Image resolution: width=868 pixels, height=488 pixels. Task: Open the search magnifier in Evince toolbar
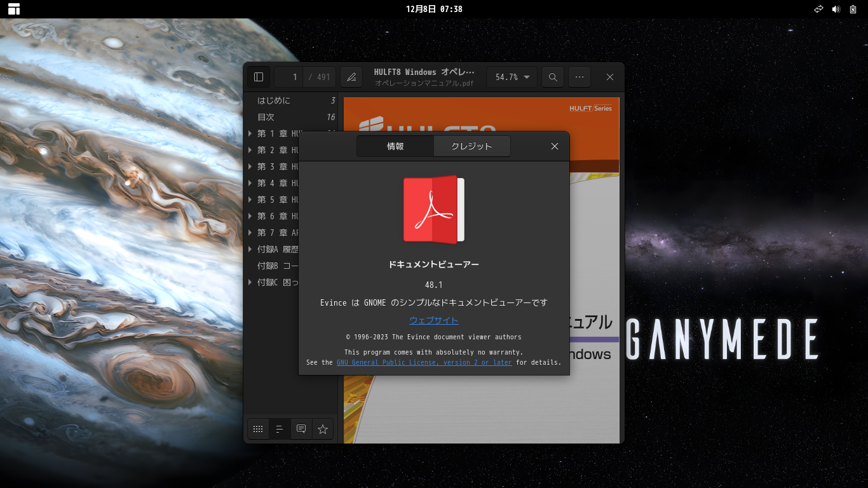553,77
